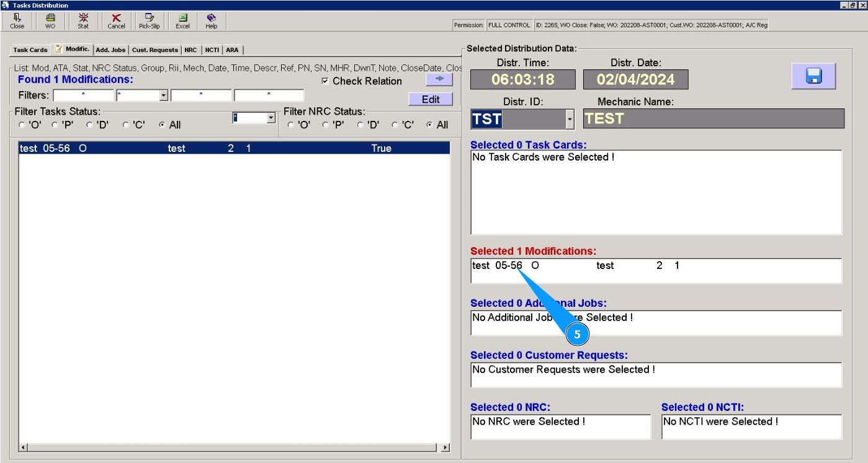Open the Add. Jobs tab
The height and width of the screenshot is (463, 868).
(110, 50)
